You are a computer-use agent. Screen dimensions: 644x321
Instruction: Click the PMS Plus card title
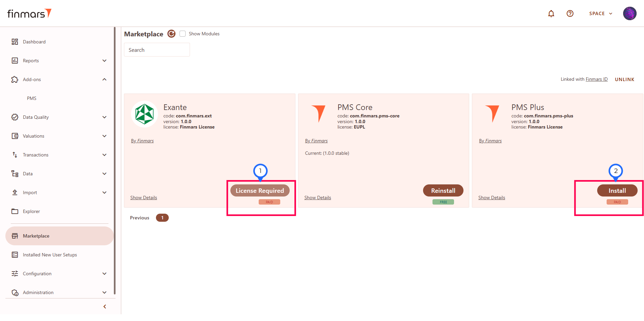pyautogui.click(x=527, y=107)
